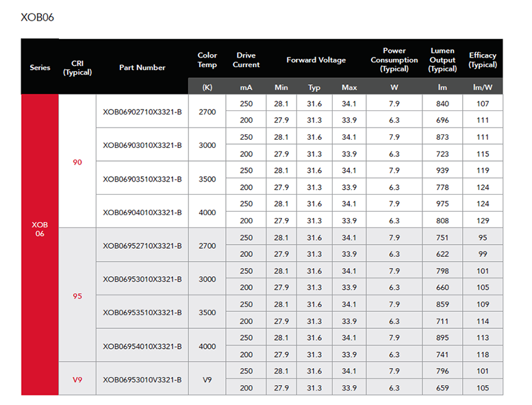Click lumen output value 660
The width and height of the screenshot is (532, 405).
click(442, 287)
